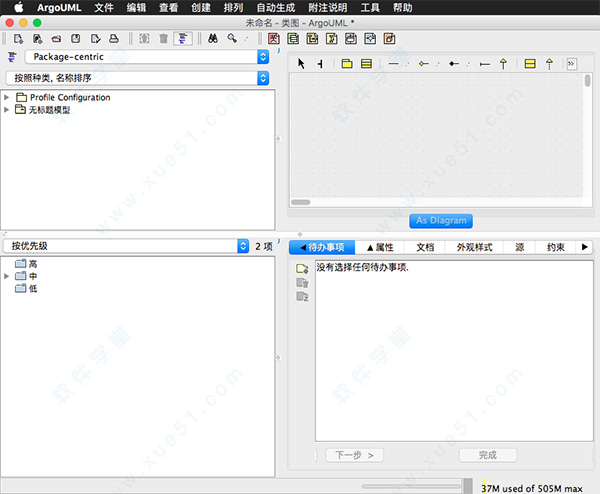The height and width of the screenshot is (494, 600).
Task: Switch to the 源 tab
Action: click(x=520, y=248)
